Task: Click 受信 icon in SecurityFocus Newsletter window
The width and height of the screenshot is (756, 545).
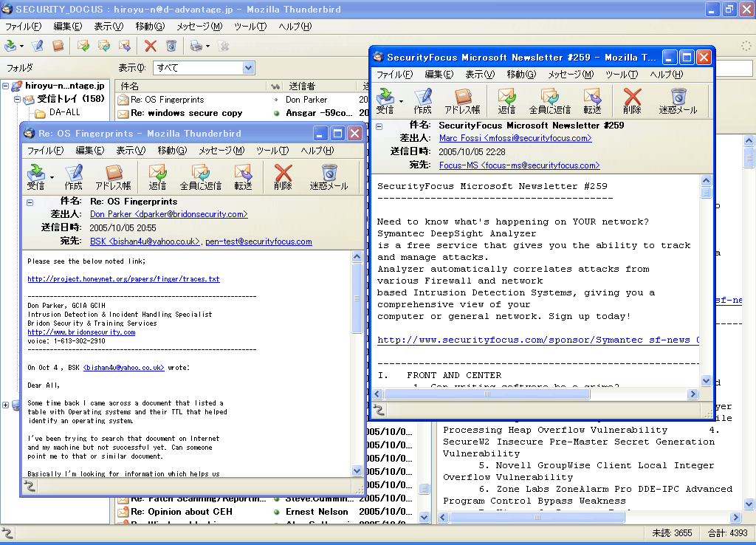Action: (385, 100)
